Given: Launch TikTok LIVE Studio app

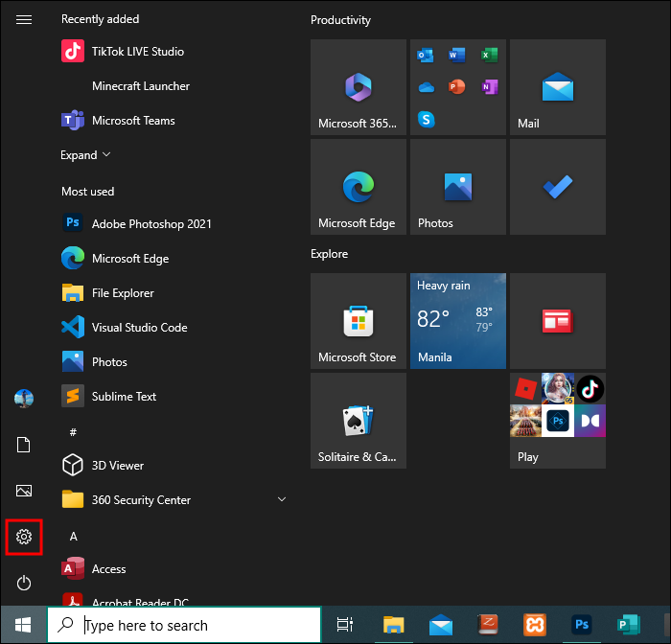Looking at the screenshot, I should [137, 52].
